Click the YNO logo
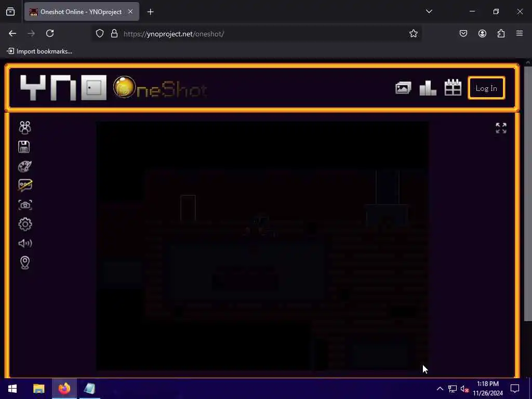532x399 pixels. click(63, 88)
